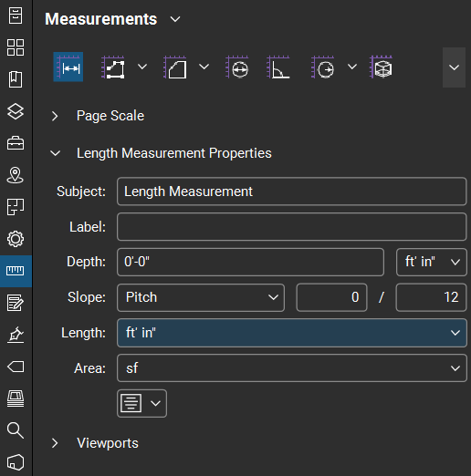Select the Volume measurement tool icon
Image resolution: width=471 pixels, height=476 pixels.
point(381,67)
